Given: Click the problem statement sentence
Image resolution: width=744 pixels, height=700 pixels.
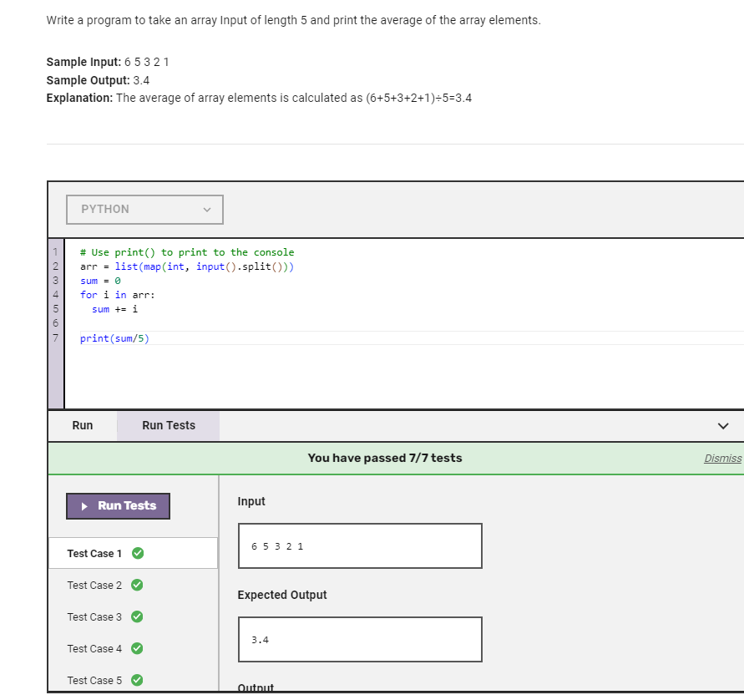Looking at the screenshot, I should (x=294, y=20).
